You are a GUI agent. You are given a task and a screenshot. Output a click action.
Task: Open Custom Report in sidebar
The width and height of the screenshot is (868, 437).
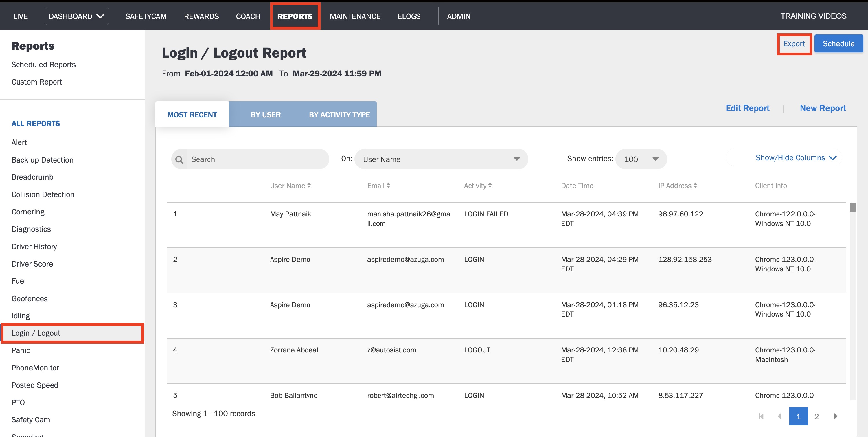pyautogui.click(x=37, y=82)
